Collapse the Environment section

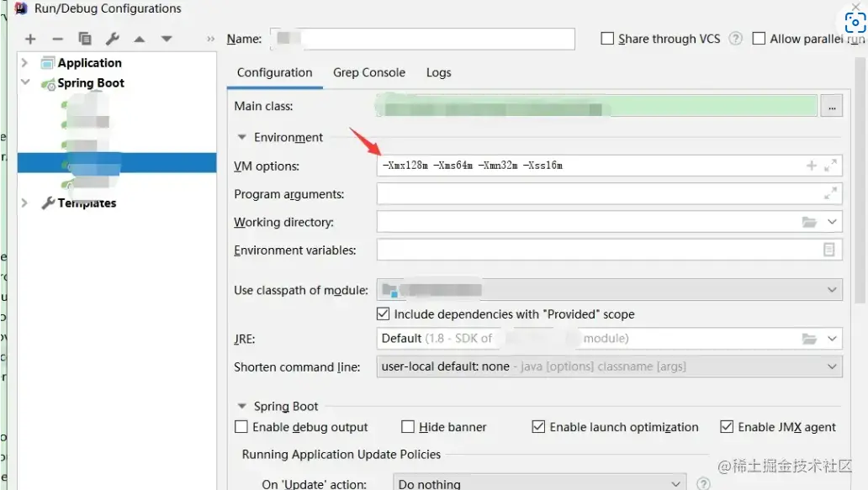241,137
